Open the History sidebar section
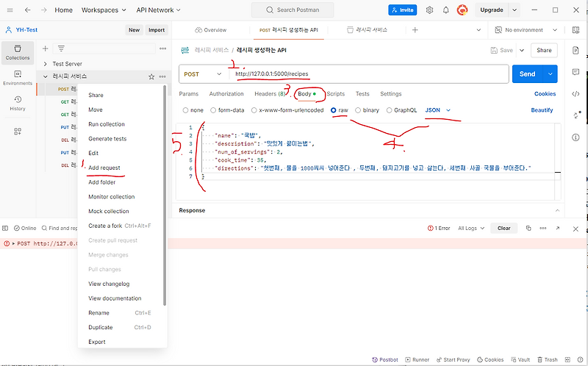The width and height of the screenshot is (588, 366). [x=18, y=103]
